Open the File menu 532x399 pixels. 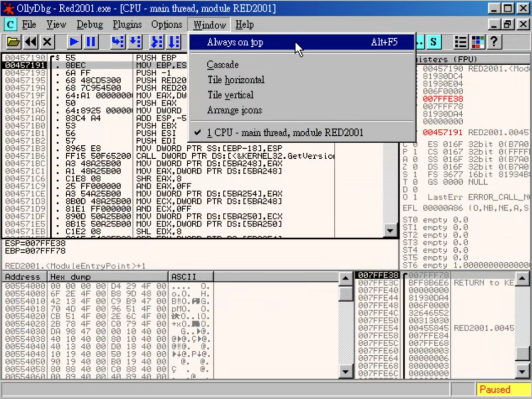(x=29, y=25)
